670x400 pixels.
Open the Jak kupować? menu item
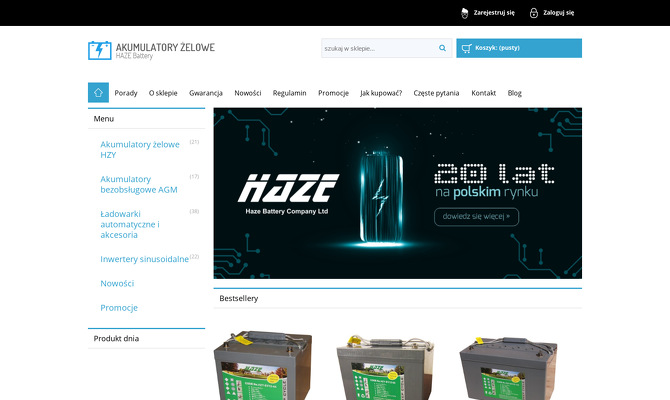(x=381, y=93)
